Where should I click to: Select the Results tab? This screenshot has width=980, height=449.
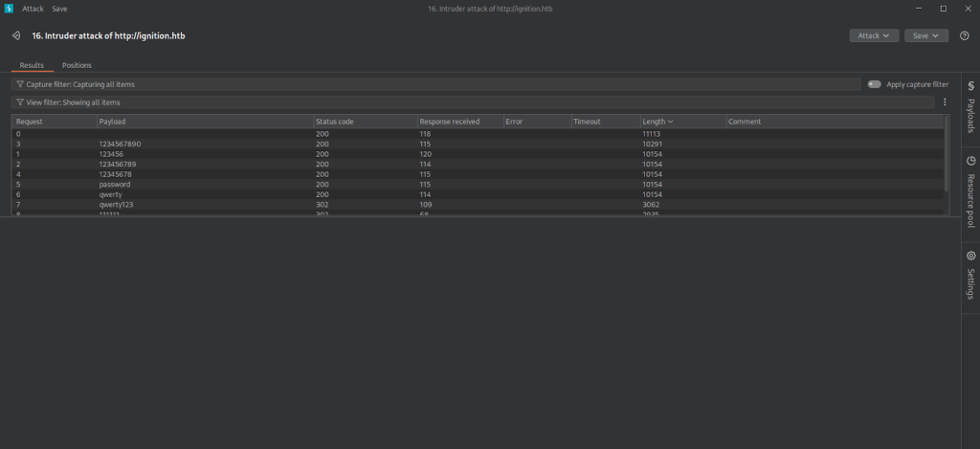point(32,65)
